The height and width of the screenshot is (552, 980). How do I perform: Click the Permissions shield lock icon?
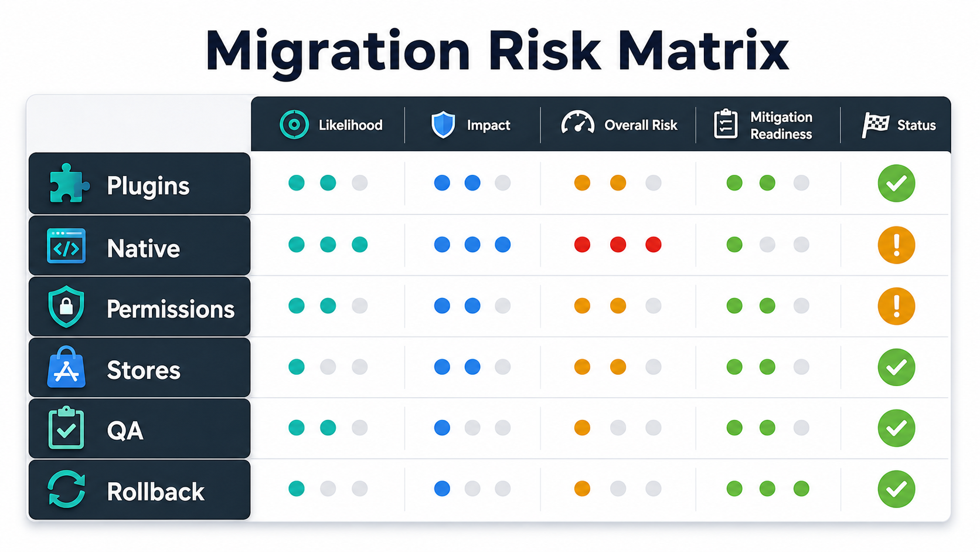(66, 307)
